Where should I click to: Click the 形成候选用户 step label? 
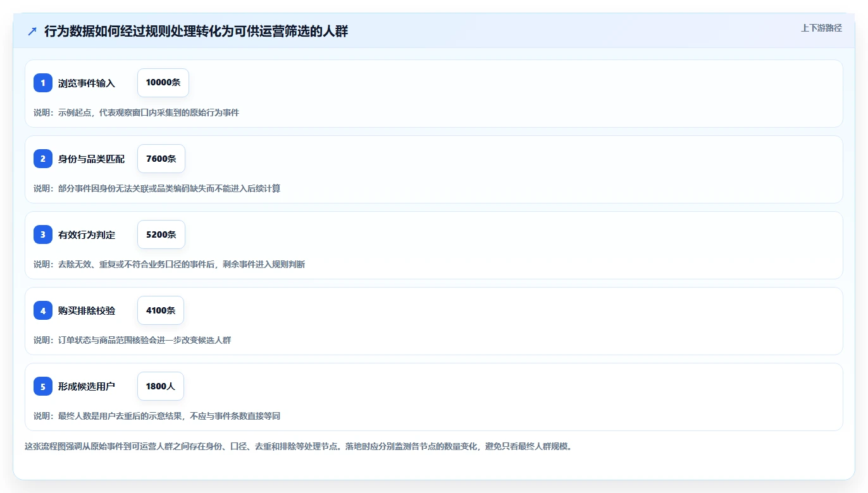(x=87, y=386)
